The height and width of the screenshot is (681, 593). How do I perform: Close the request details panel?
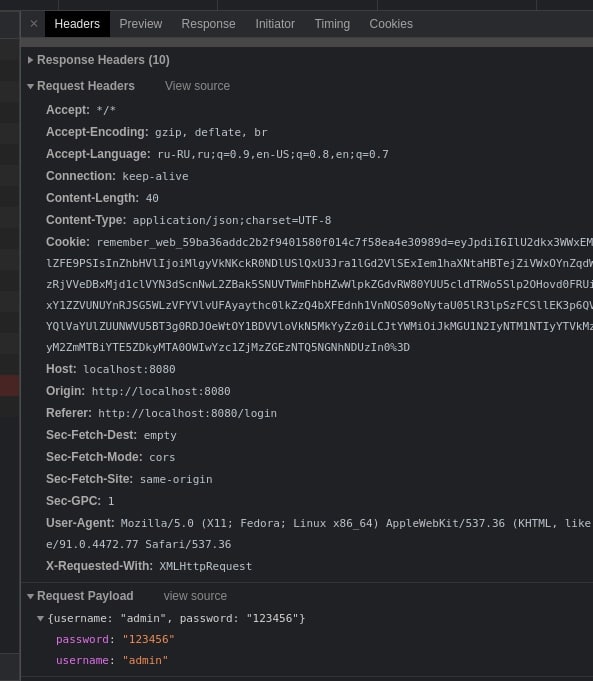click(x=34, y=24)
